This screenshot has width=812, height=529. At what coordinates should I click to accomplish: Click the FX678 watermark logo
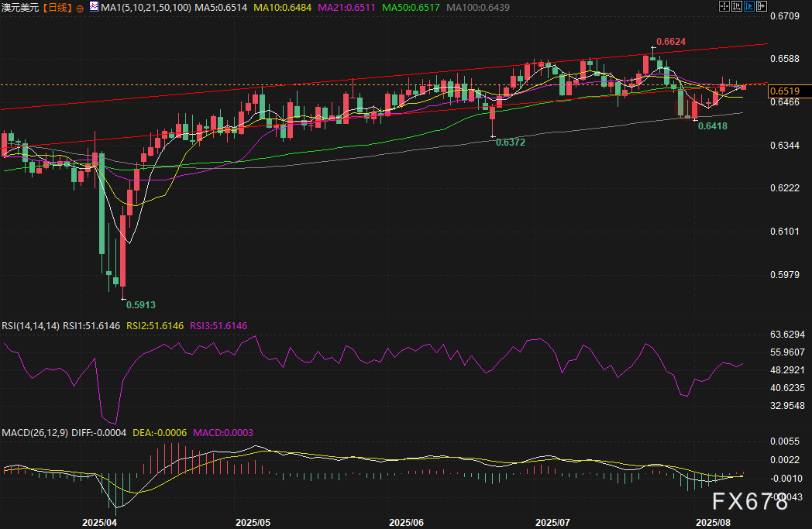click(x=749, y=502)
